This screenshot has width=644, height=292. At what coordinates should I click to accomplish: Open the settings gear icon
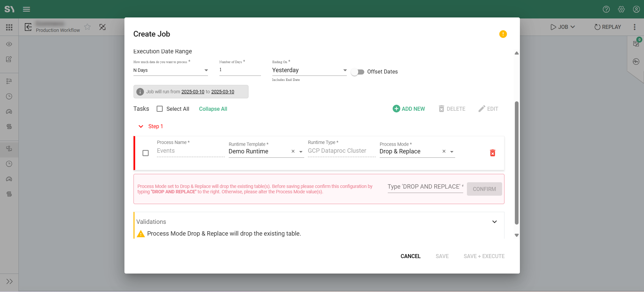(x=621, y=9)
